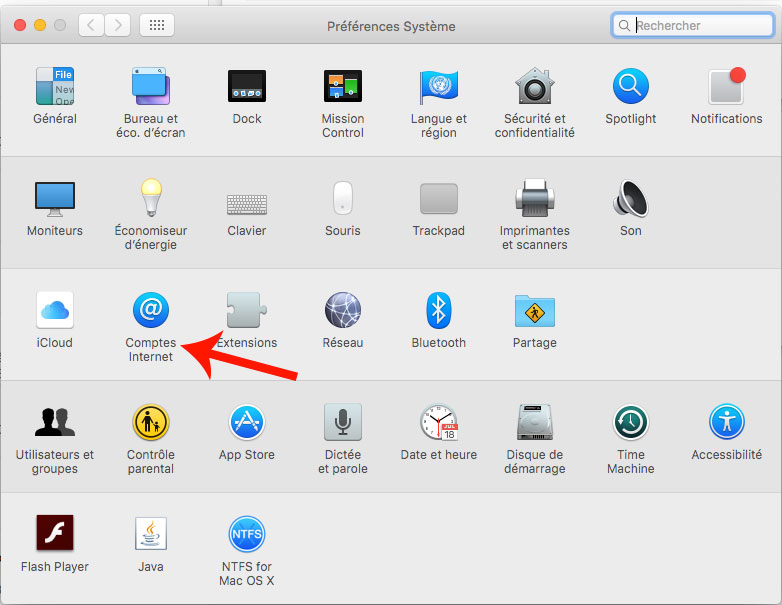Open the Bluetooth settings pane
The height and width of the screenshot is (605, 782).
tap(438, 311)
